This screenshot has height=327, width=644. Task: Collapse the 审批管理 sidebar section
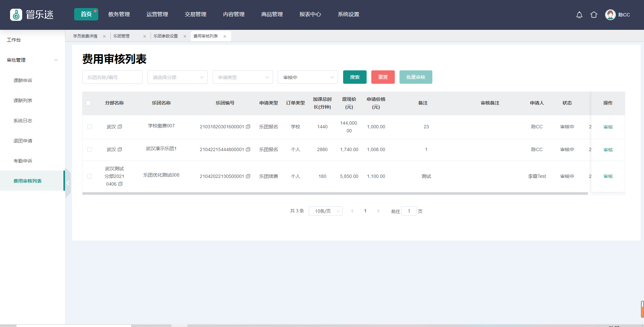56,60
